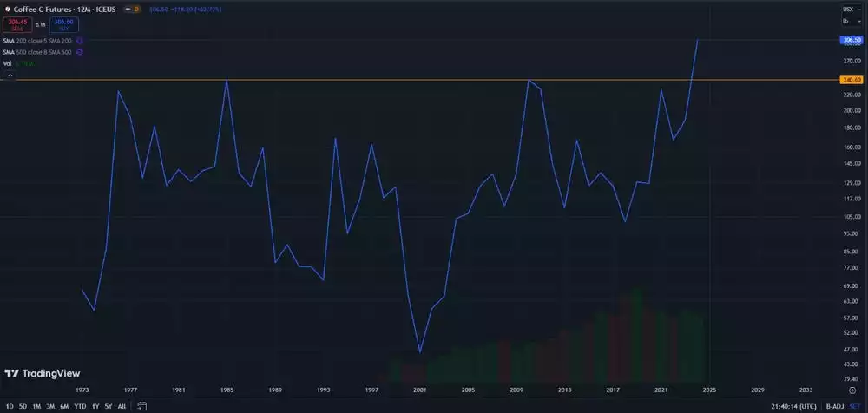868x413 pixels.
Task: Click the red 306.45 Sell button
Action: [x=17, y=25]
